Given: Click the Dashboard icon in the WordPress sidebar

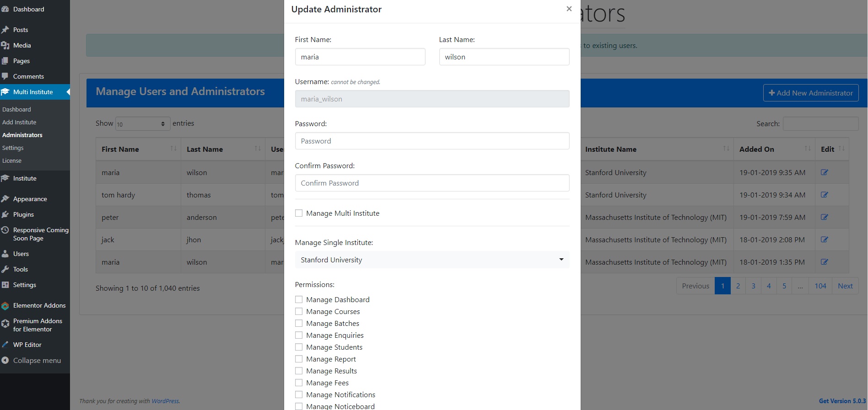Looking at the screenshot, I should (x=5, y=9).
